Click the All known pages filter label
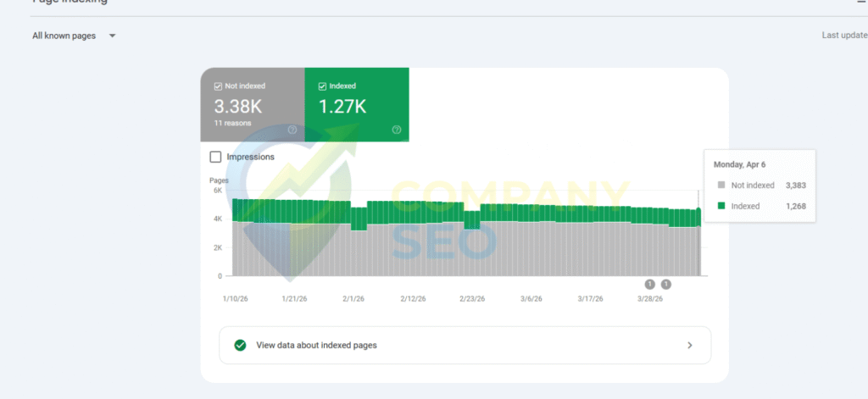The image size is (868, 399). 64,36
